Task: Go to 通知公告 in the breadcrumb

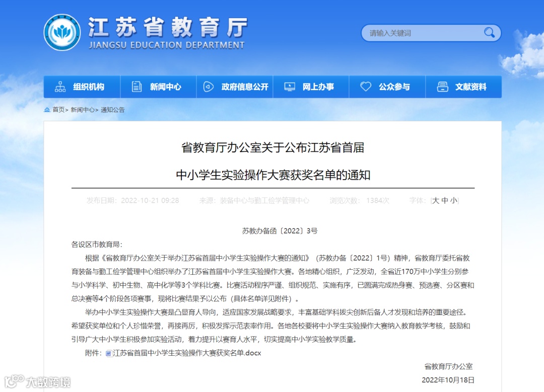Action: (x=113, y=110)
